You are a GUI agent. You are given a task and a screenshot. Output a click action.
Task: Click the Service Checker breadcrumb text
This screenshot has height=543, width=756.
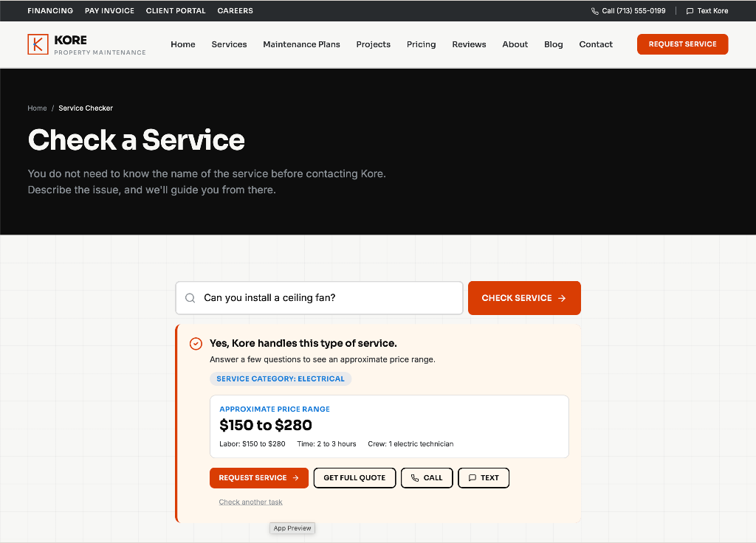[x=86, y=108]
